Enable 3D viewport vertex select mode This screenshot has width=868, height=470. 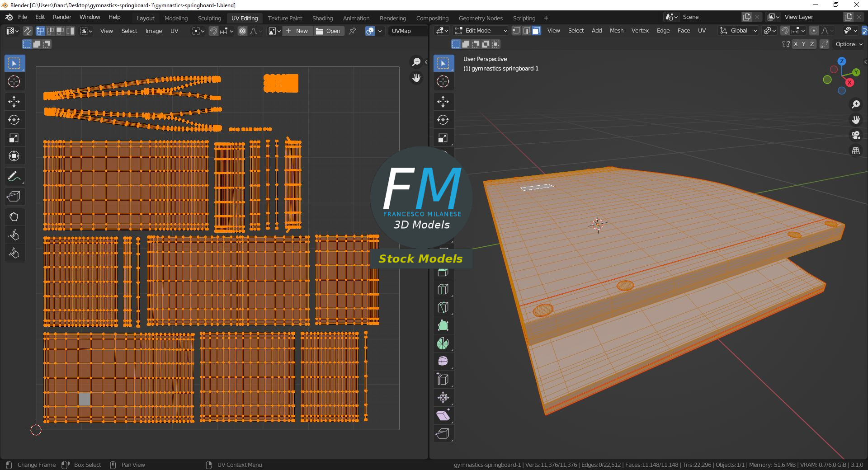pyautogui.click(x=516, y=30)
